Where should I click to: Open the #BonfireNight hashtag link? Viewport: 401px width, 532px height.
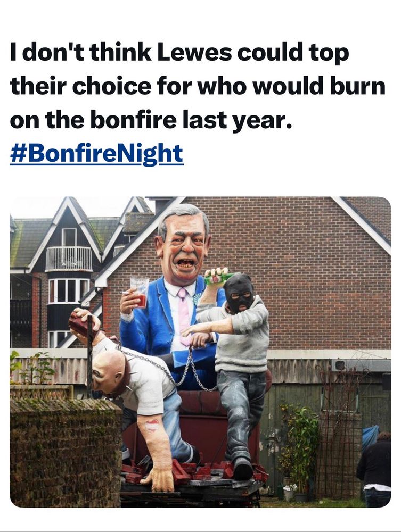(x=96, y=154)
